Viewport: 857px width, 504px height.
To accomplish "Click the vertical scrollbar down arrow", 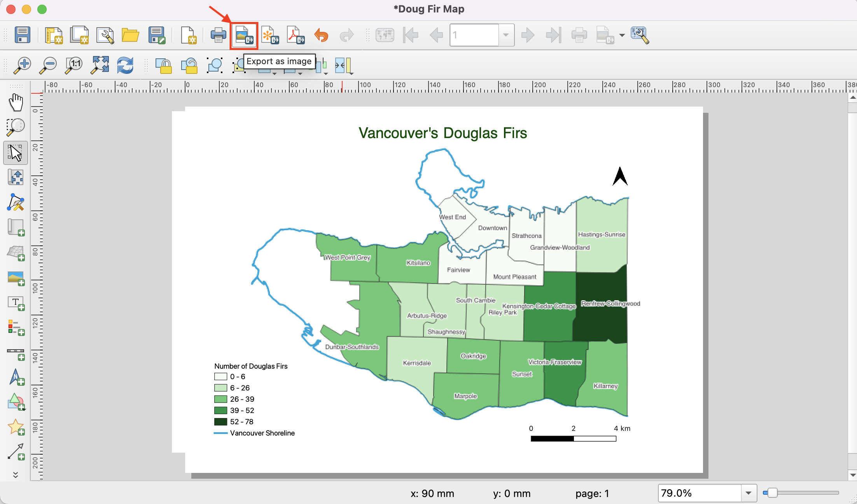I will 852,475.
